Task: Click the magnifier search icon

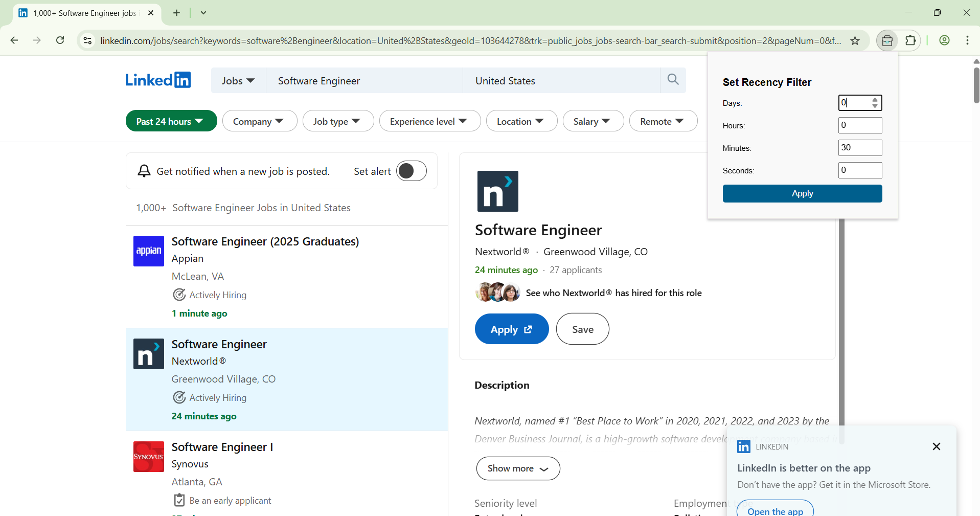Action: (x=673, y=80)
